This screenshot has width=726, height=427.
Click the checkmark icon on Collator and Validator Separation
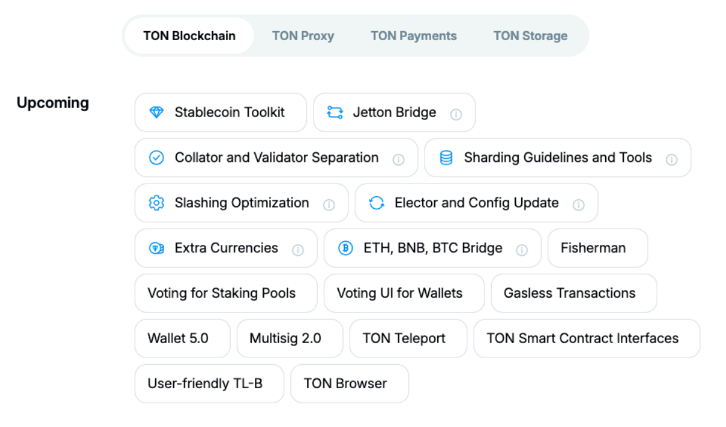pos(156,158)
